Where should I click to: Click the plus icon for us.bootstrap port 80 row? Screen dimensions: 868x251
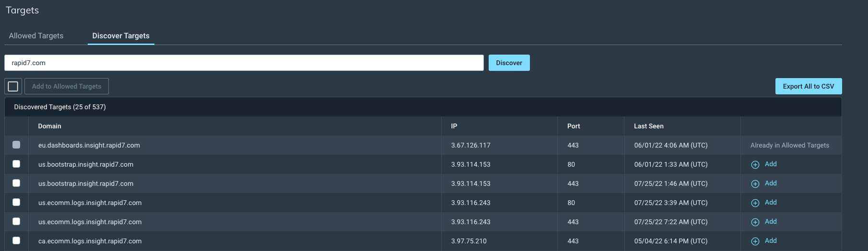[755, 165]
